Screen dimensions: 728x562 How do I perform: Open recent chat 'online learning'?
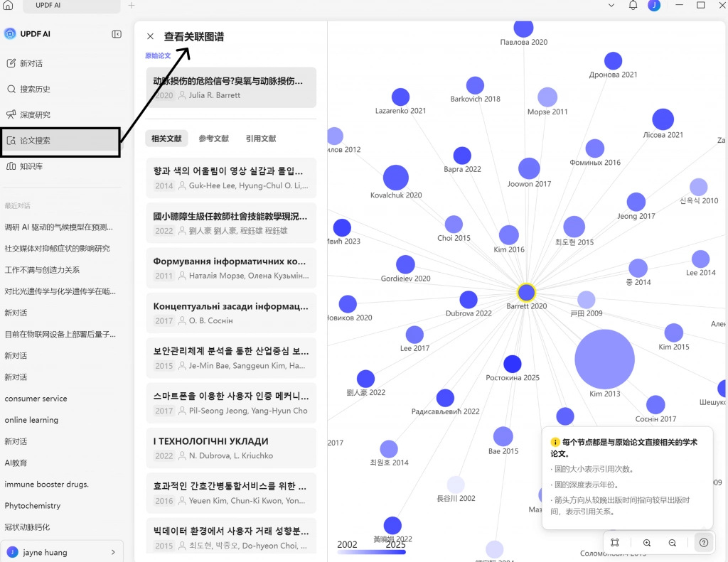pos(31,420)
